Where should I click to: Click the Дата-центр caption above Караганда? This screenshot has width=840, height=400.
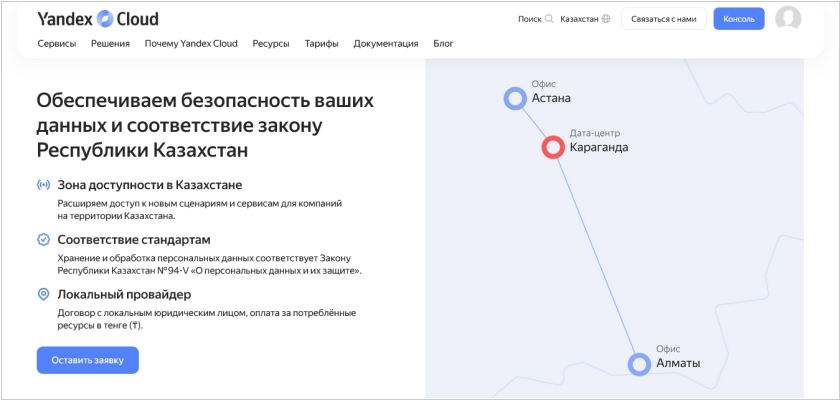(x=595, y=133)
